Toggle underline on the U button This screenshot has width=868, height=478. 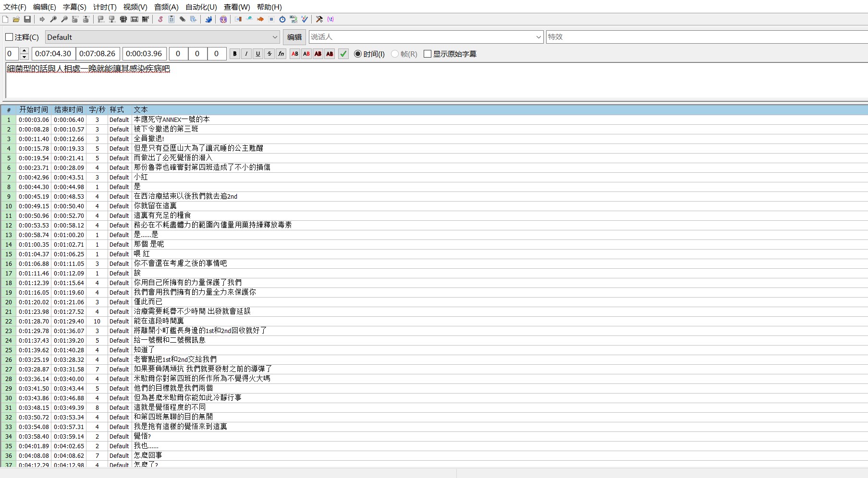pyautogui.click(x=258, y=54)
